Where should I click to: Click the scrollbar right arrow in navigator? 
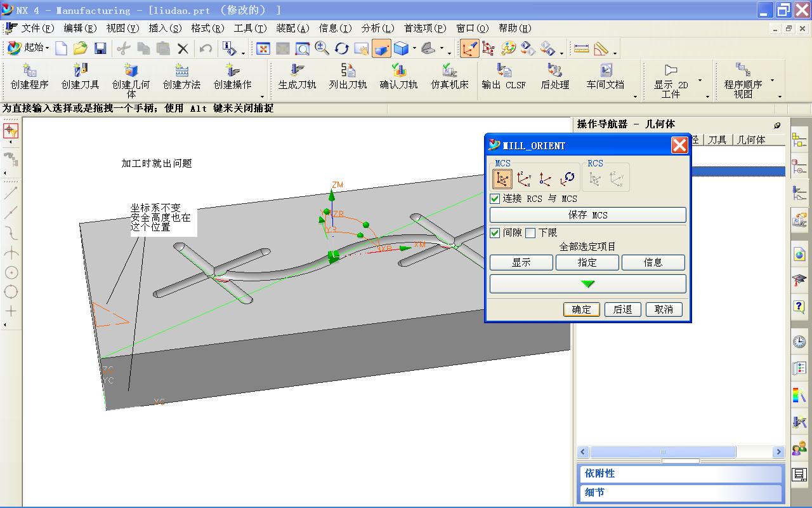coord(778,452)
